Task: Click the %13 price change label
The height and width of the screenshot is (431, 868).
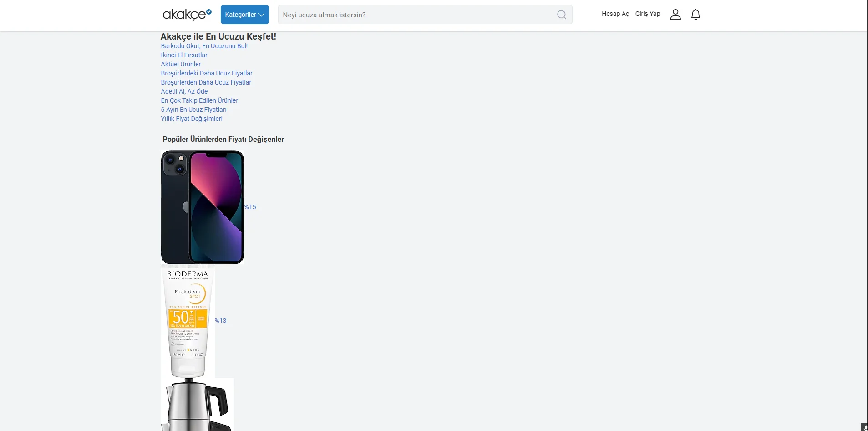Action: click(221, 321)
